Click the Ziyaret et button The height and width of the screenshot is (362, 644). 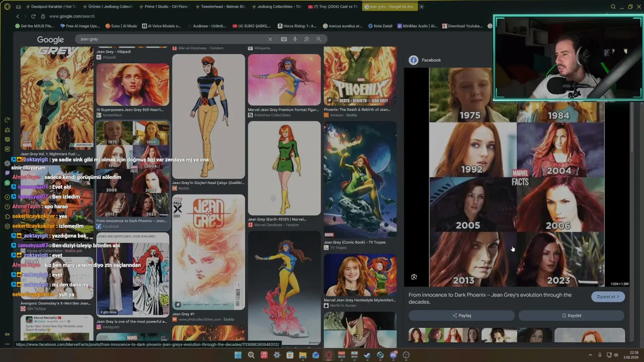click(x=608, y=297)
